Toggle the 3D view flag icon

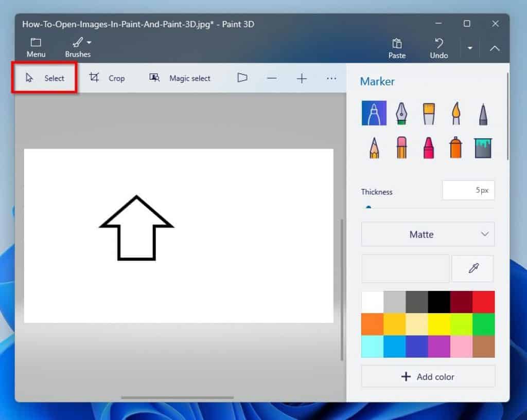(x=242, y=78)
